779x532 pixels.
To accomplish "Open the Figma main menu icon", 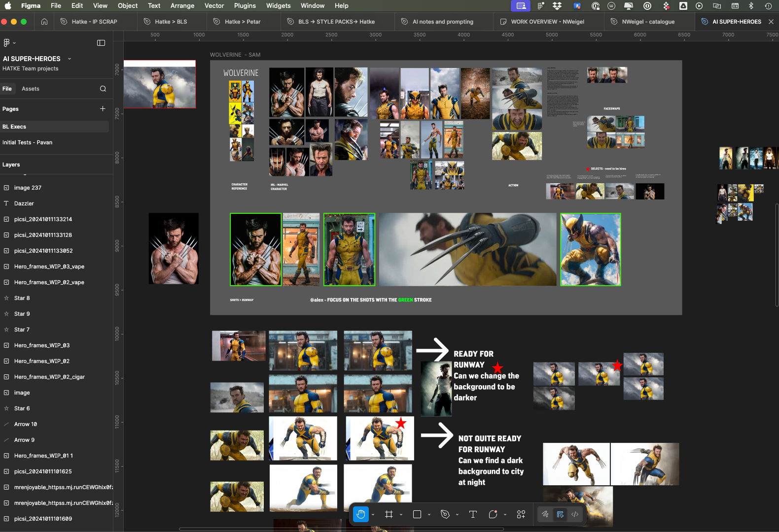I will pos(7,43).
